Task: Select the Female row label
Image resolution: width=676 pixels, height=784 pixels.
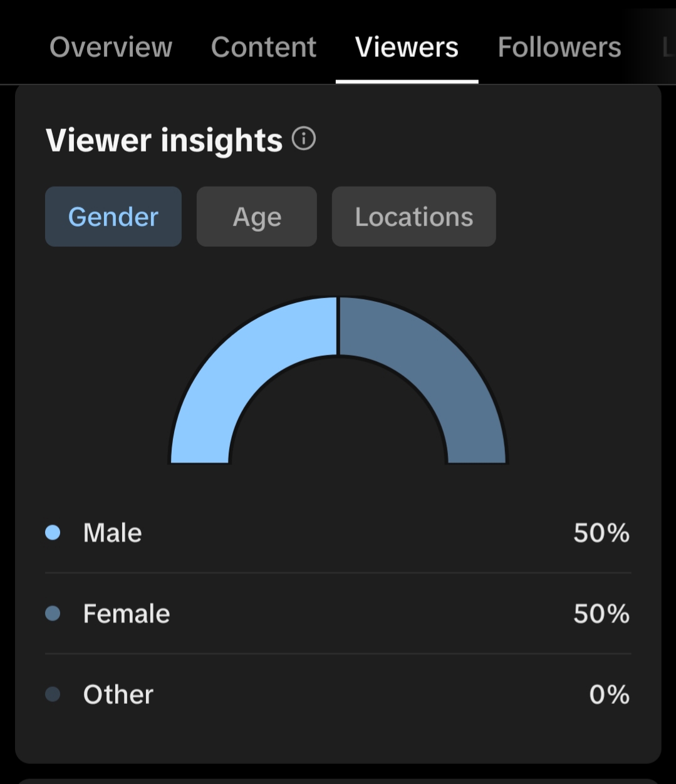Action: (127, 614)
